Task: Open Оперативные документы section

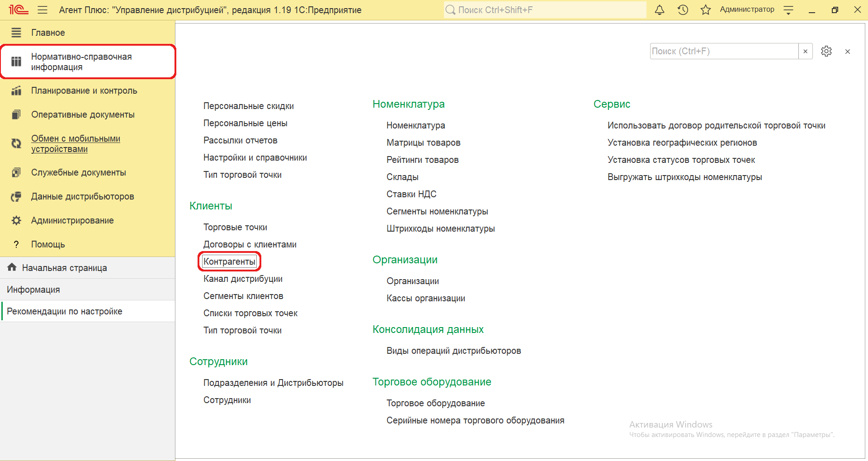Action: 83,114
